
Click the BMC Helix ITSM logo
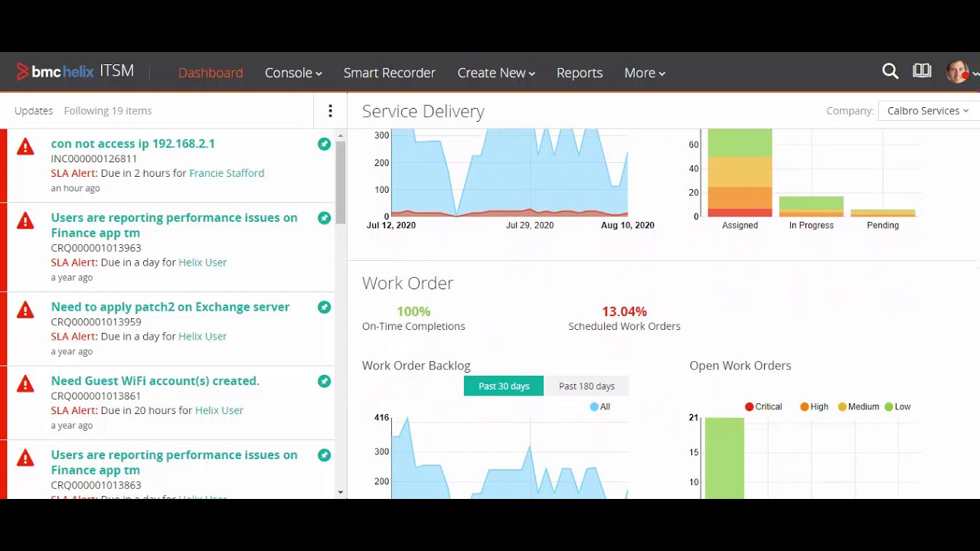75,72
